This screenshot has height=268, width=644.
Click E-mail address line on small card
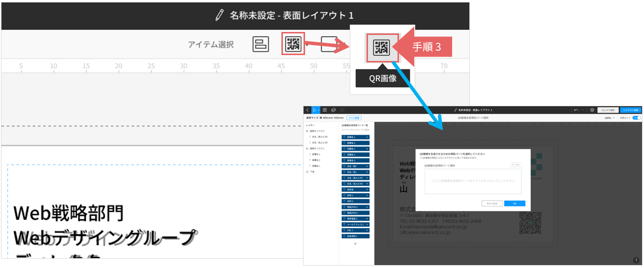[433, 227]
